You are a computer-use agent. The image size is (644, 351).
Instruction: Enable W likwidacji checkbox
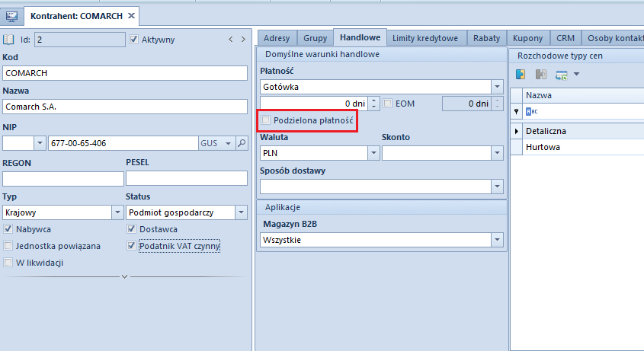coord(8,263)
